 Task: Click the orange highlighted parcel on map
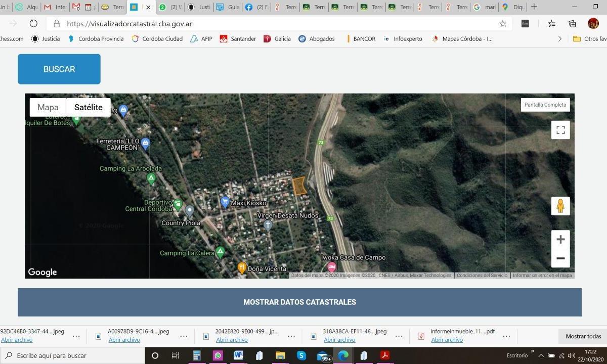(x=299, y=186)
